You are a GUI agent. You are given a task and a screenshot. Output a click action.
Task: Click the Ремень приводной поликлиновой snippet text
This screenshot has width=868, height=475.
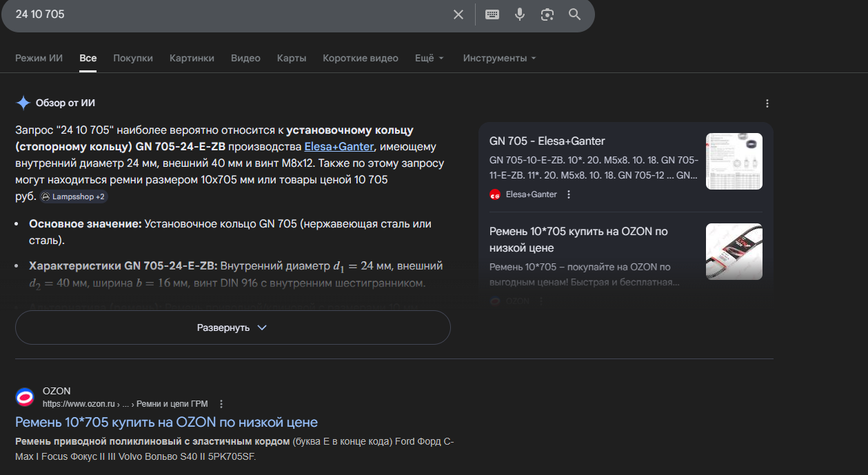234,449
